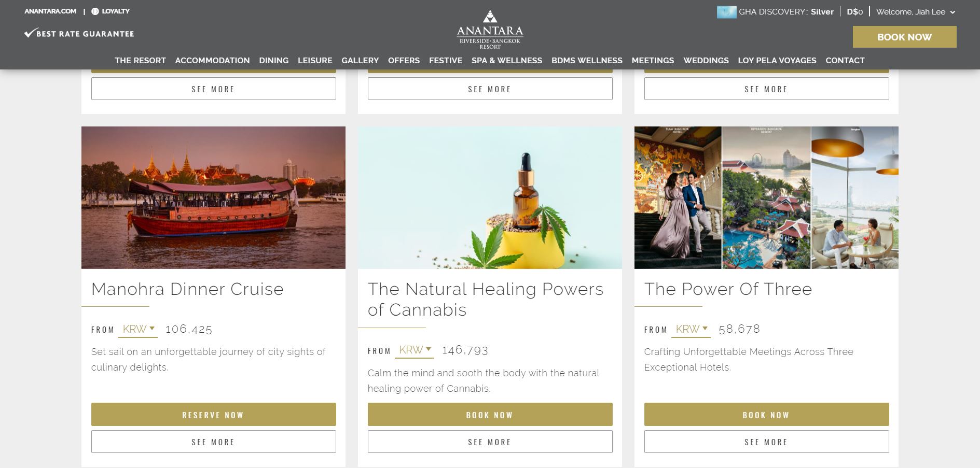Expand the Welcome, Jiah Lee account menu
The height and width of the screenshot is (468, 980).
(x=915, y=12)
